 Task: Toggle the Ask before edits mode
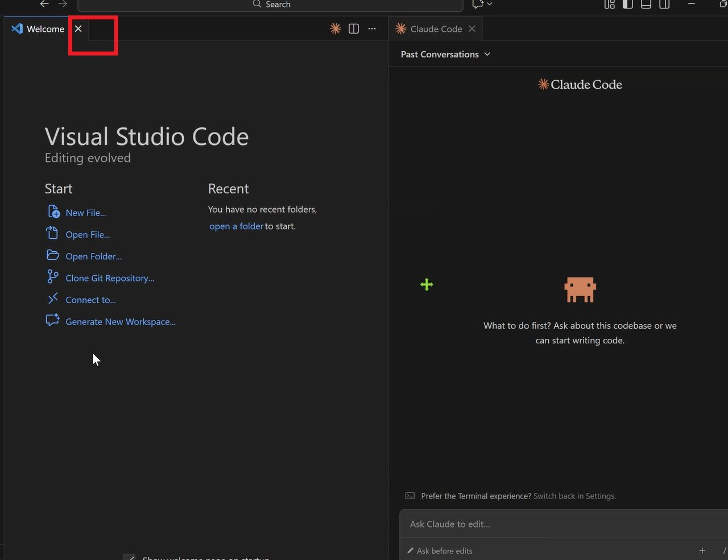pyautogui.click(x=440, y=550)
